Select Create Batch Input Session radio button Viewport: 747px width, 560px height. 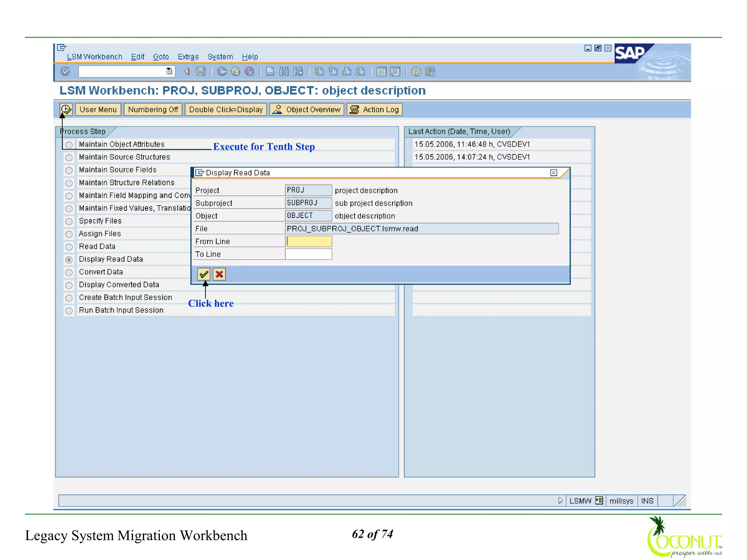point(69,298)
